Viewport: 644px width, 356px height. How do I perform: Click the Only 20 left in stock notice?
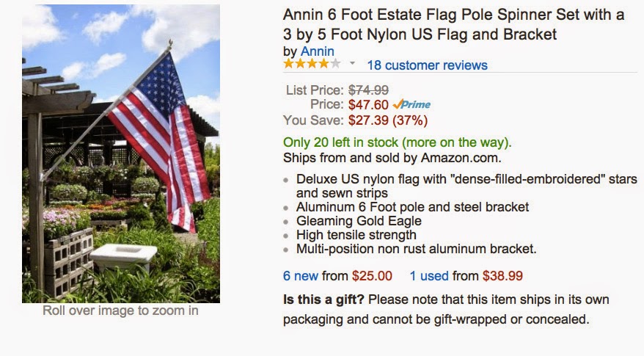[398, 142]
